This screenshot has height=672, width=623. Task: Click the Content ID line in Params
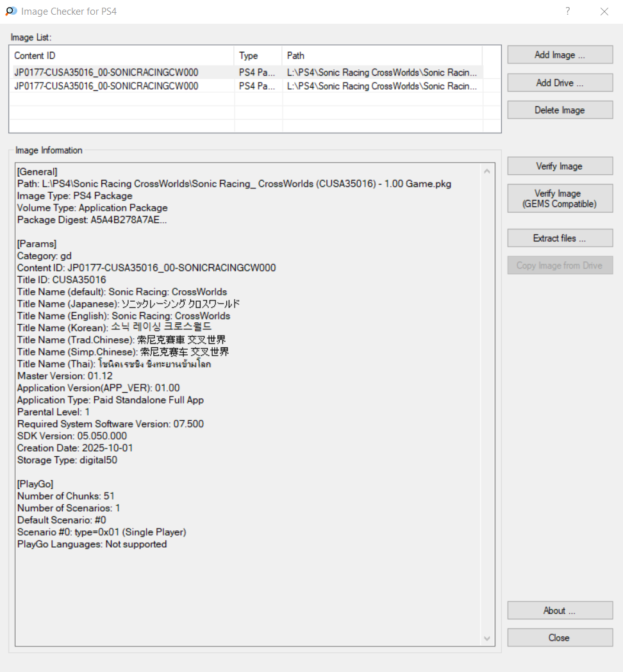[x=146, y=268]
